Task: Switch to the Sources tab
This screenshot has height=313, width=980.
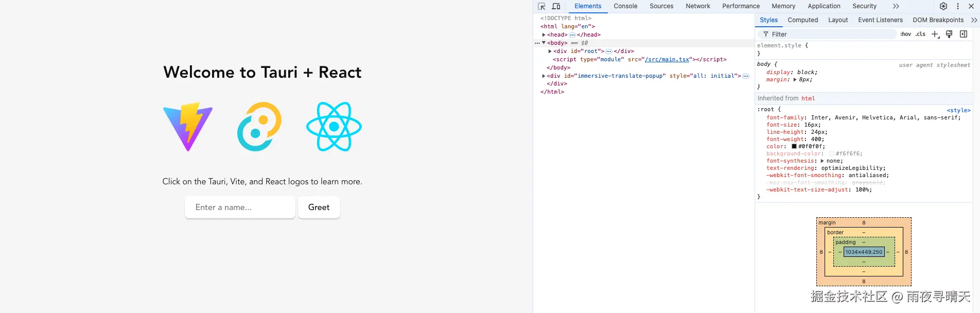Action: pyautogui.click(x=661, y=6)
